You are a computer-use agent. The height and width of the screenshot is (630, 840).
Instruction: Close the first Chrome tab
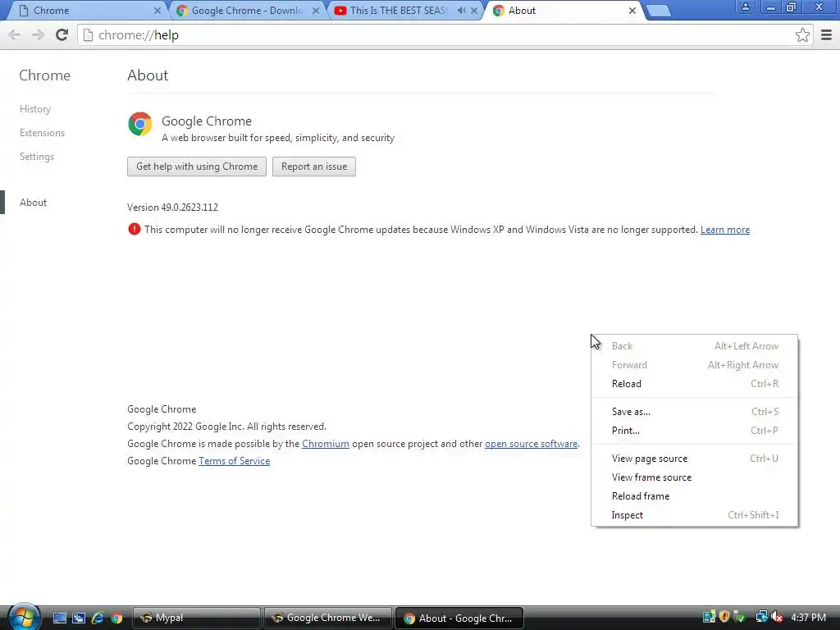157,11
